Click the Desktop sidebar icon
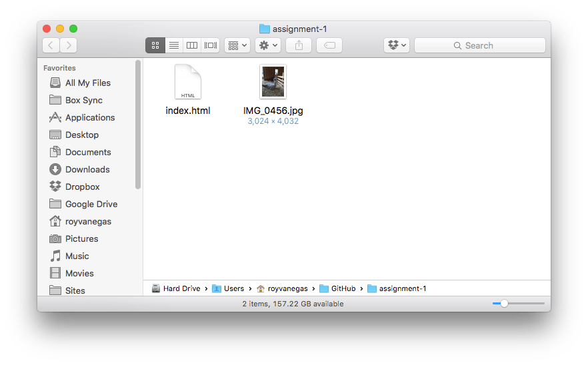This screenshot has height=365, width=588. (x=55, y=135)
